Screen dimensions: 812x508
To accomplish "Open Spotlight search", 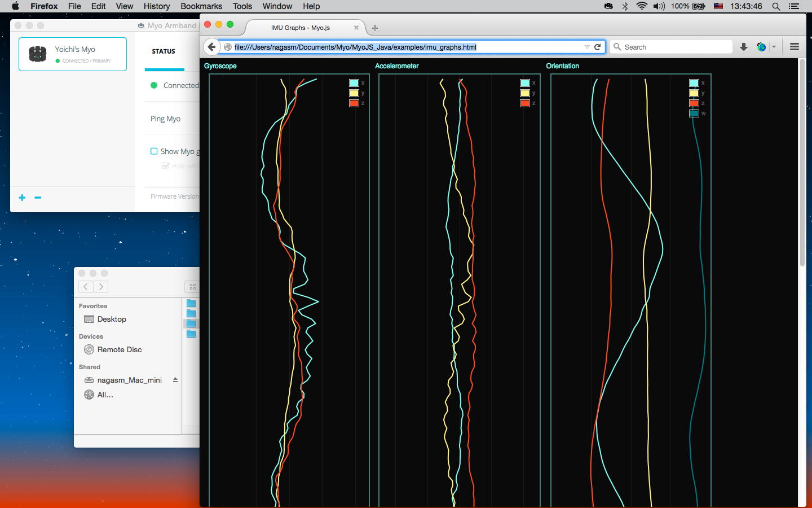I will (x=776, y=6).
